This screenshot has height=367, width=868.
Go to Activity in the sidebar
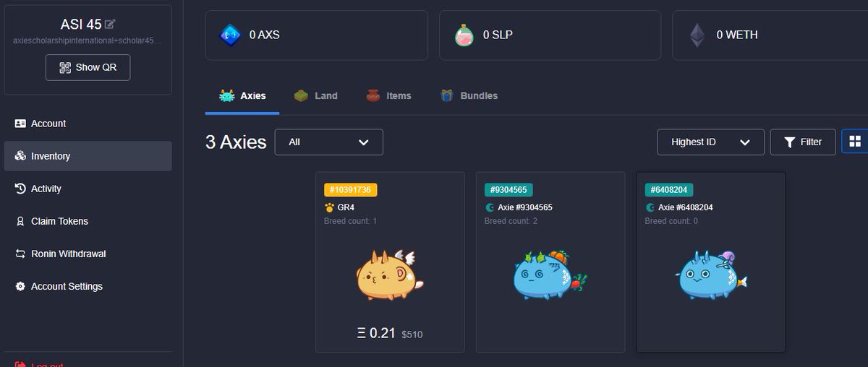point(88,189)
